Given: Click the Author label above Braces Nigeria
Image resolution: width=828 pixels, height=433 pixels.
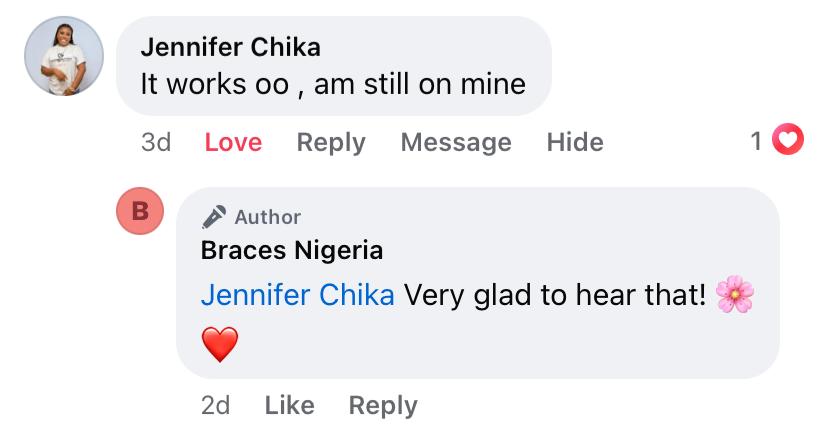Looking at the screenshot, I should [267, 216].
